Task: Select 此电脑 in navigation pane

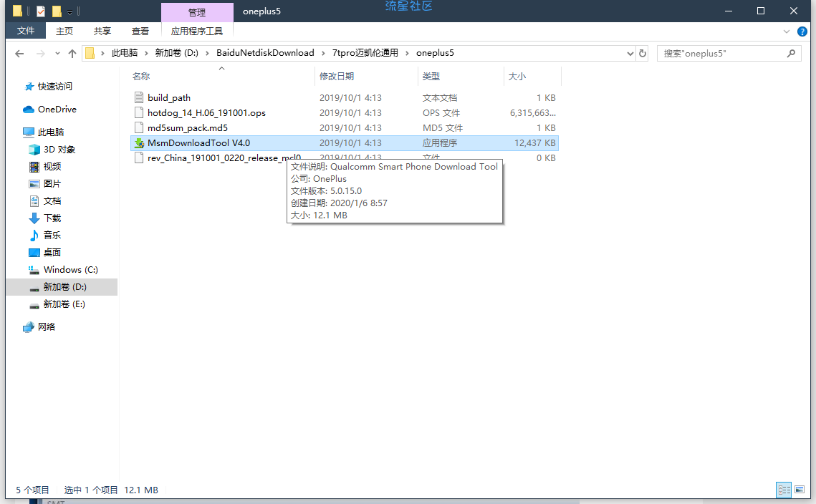Action: [x=50, y=132]
